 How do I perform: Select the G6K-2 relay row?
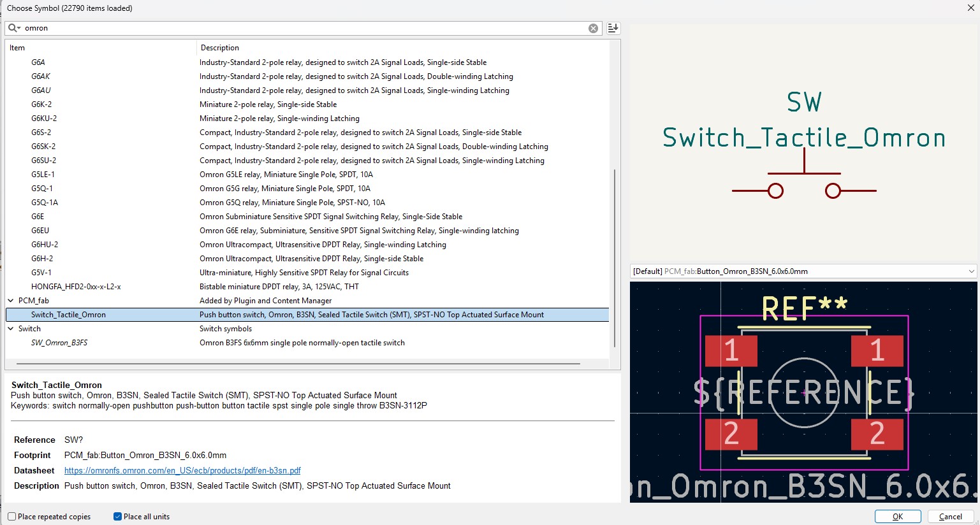point(307,104)
